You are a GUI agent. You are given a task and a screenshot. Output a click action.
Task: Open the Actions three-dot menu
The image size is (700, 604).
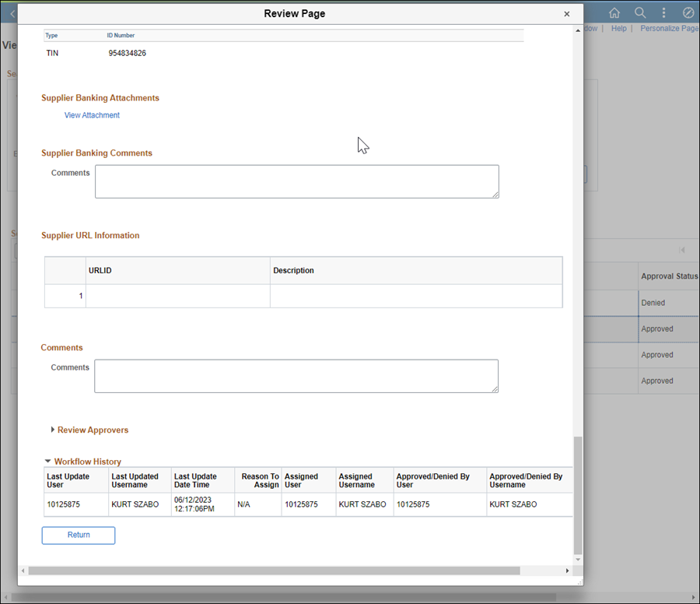point(664,13)
